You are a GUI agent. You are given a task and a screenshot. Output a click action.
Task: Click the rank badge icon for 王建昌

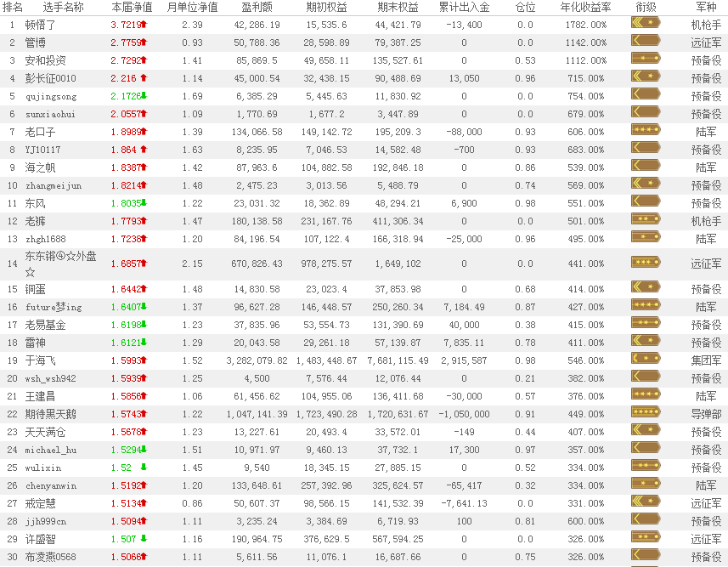(646, 394)
